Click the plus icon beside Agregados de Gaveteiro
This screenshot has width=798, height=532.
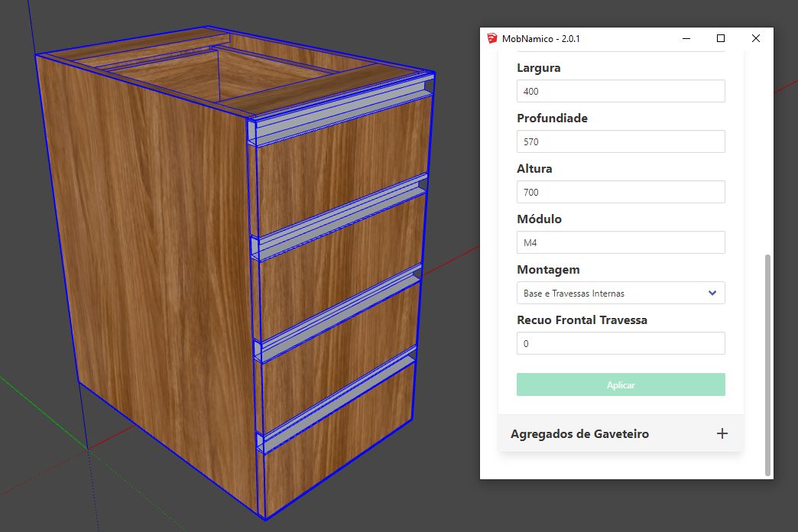coord(722,433)
